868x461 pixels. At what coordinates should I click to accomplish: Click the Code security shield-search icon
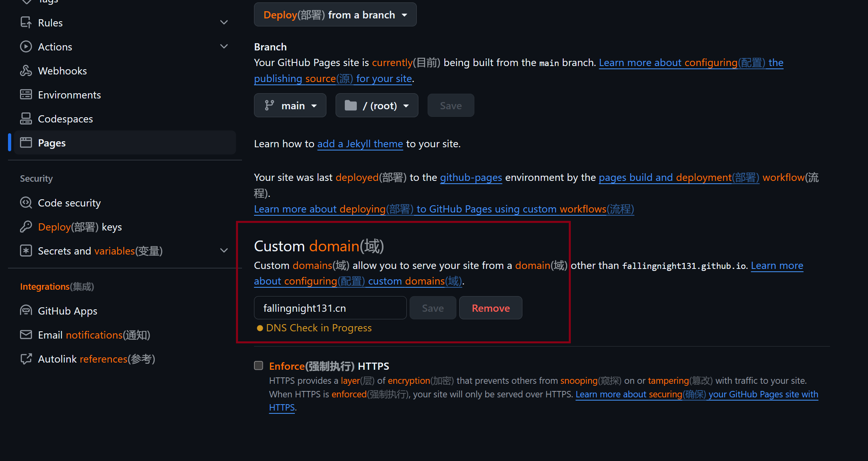coord(26,203)
